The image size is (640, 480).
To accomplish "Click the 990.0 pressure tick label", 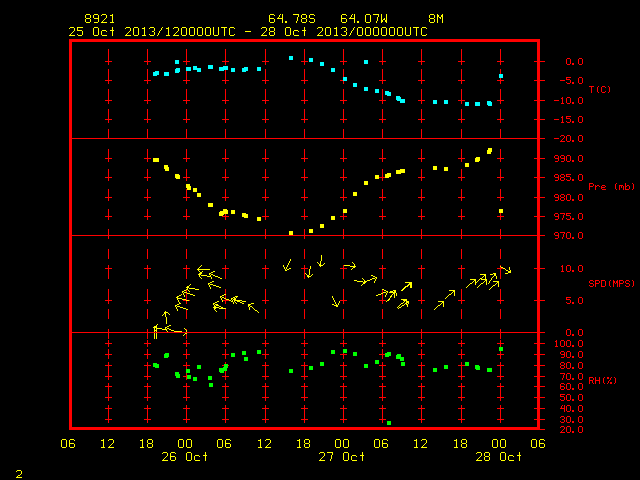I will (x=569, y=158).
